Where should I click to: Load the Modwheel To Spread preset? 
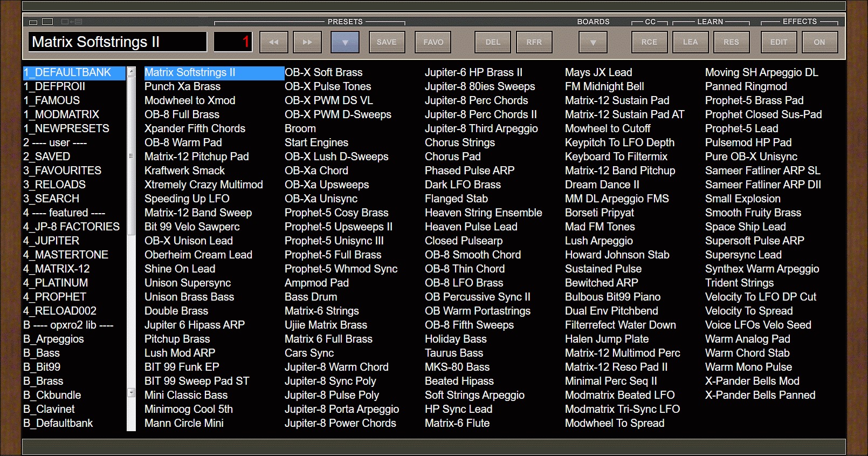coord(615,423)
